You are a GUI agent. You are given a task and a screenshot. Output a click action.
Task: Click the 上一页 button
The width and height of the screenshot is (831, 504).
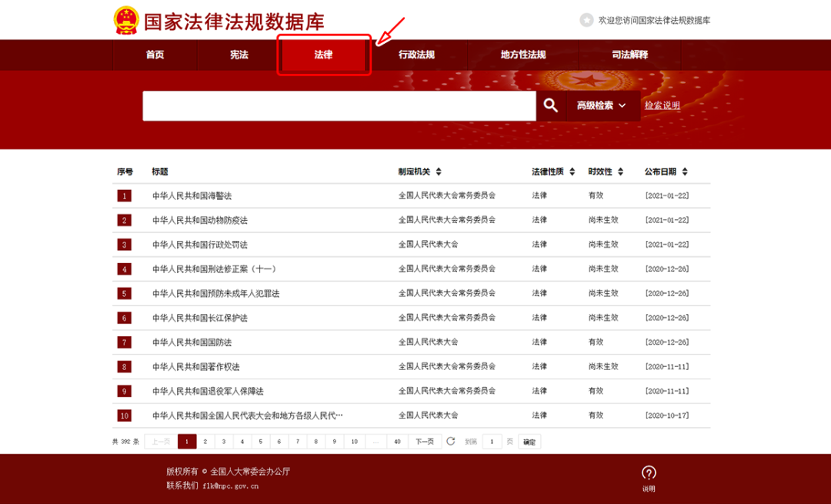(x=161, y=442)
